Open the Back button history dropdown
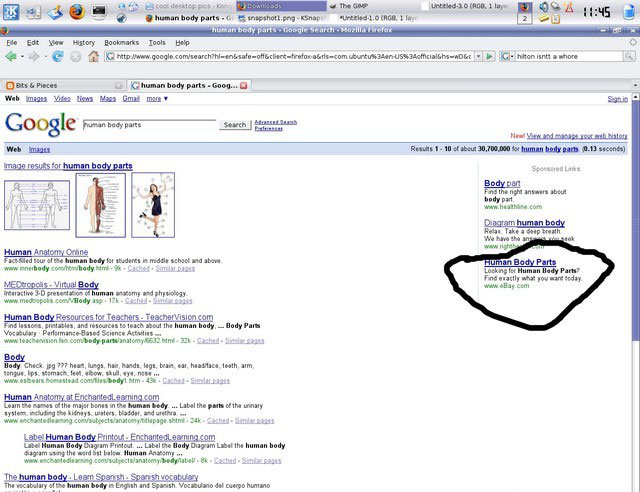 pyautogui.click(x=22, y=56)
